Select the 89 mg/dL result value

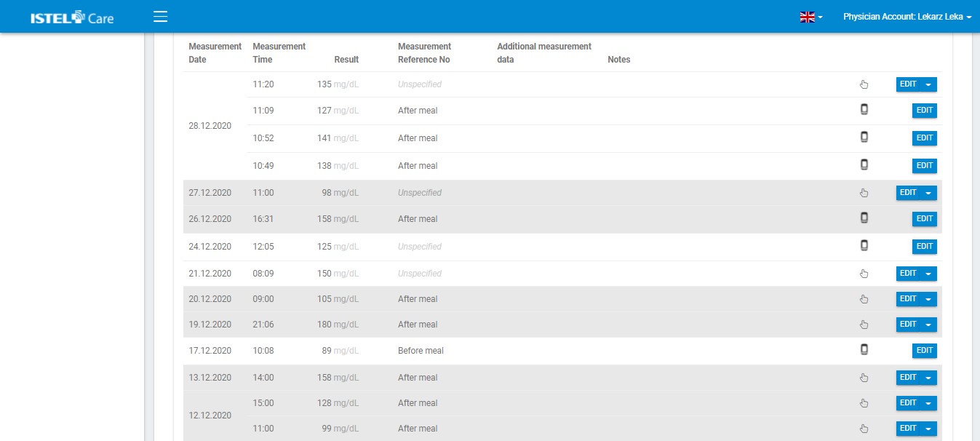(x=340, y=351)
